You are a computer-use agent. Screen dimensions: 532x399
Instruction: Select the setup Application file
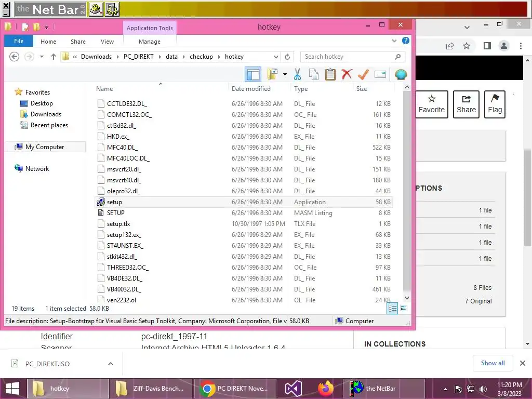[244, 202]
